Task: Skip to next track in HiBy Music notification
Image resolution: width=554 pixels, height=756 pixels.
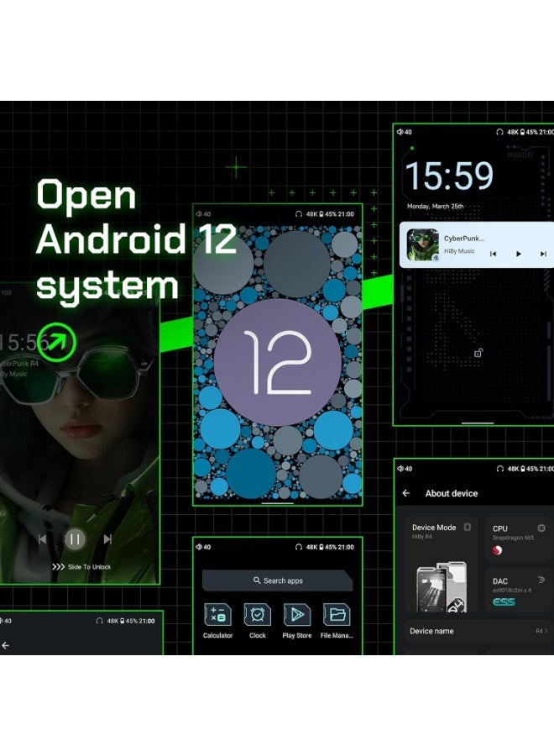Action: click(x=543, y=254)
